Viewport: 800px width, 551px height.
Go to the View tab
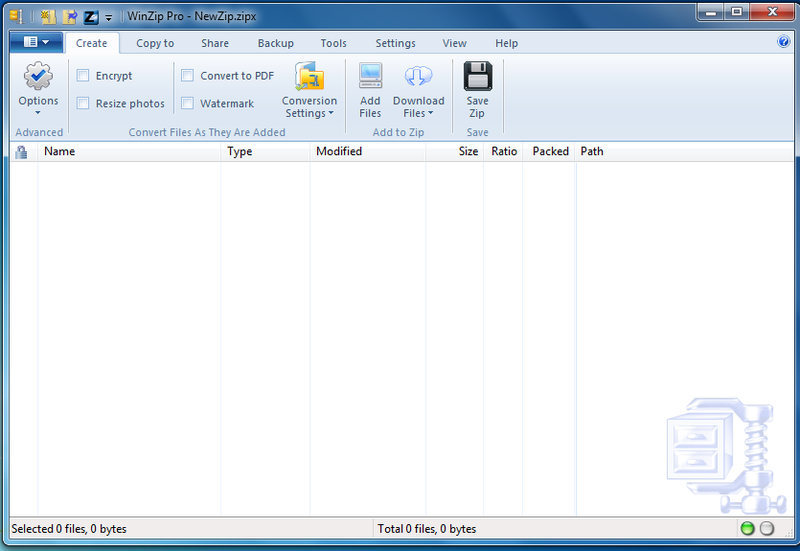(455, 43)
